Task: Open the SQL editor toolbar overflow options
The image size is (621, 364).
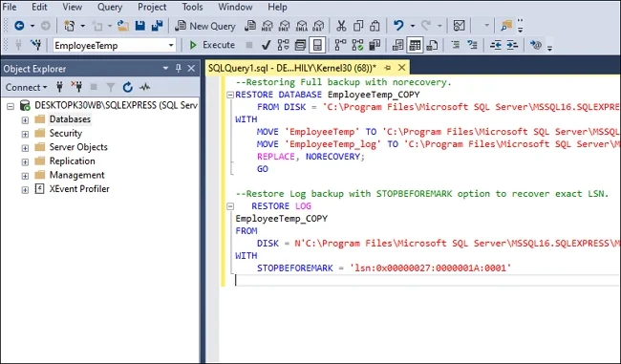Action: (549, 48)
